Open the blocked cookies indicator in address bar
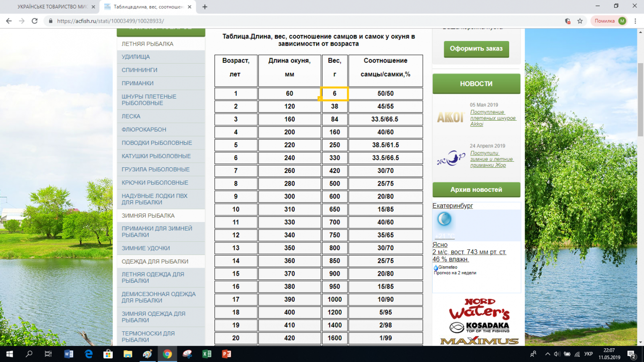This screenshot has height=362, width=644. tap(568, 21)
